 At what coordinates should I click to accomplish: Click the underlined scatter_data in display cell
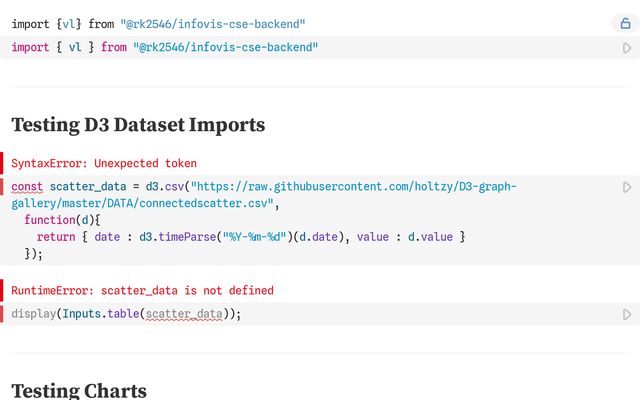pos(184,314)
